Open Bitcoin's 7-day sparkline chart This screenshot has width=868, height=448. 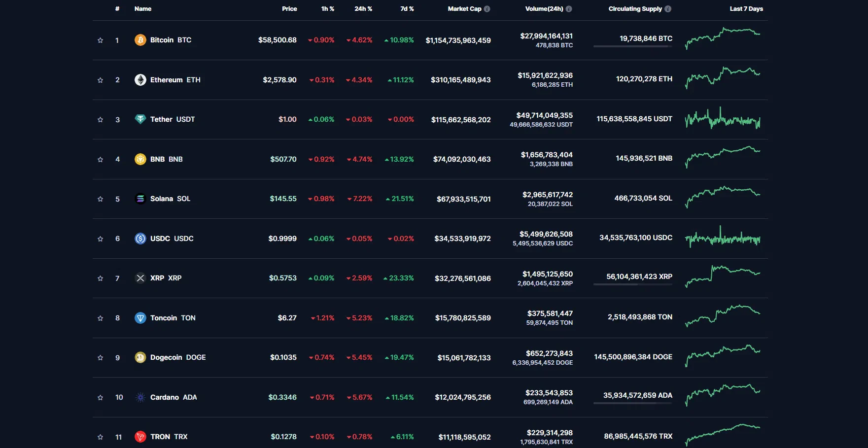pos(723,38)
